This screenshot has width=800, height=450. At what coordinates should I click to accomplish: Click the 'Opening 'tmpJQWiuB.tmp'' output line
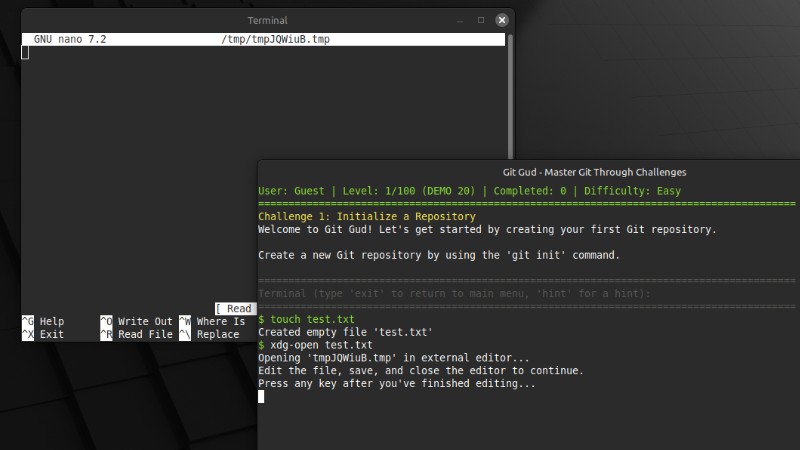(394, 358)
